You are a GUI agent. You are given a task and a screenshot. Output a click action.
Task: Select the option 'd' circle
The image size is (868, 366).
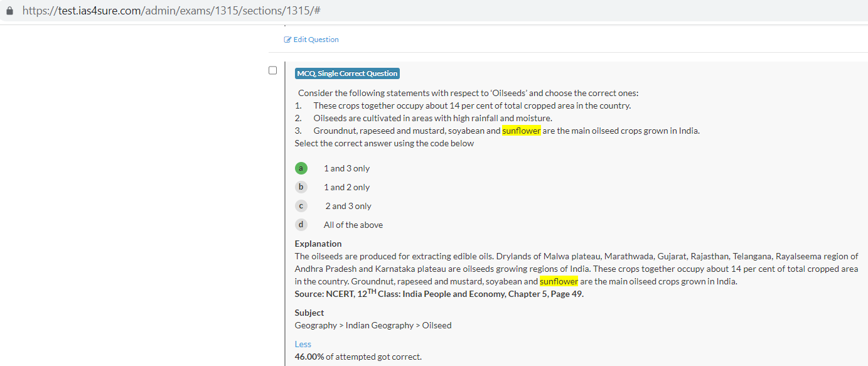click(301, 225)
